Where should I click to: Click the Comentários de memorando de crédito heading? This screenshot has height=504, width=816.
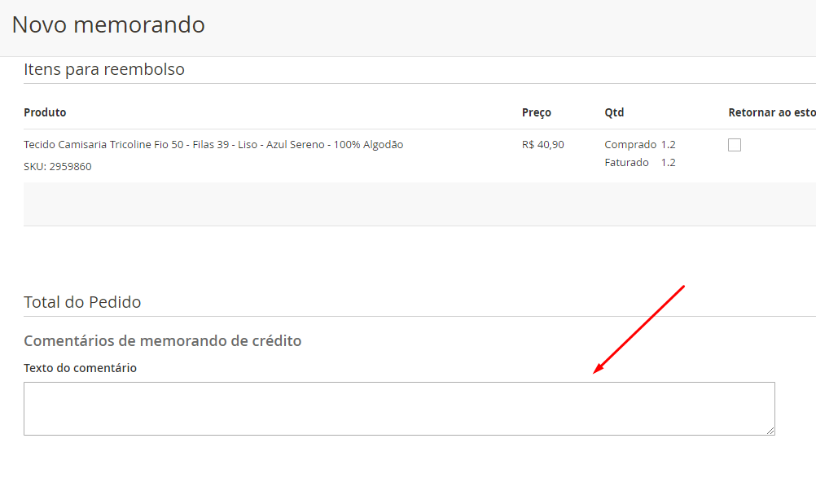point(162,340)
